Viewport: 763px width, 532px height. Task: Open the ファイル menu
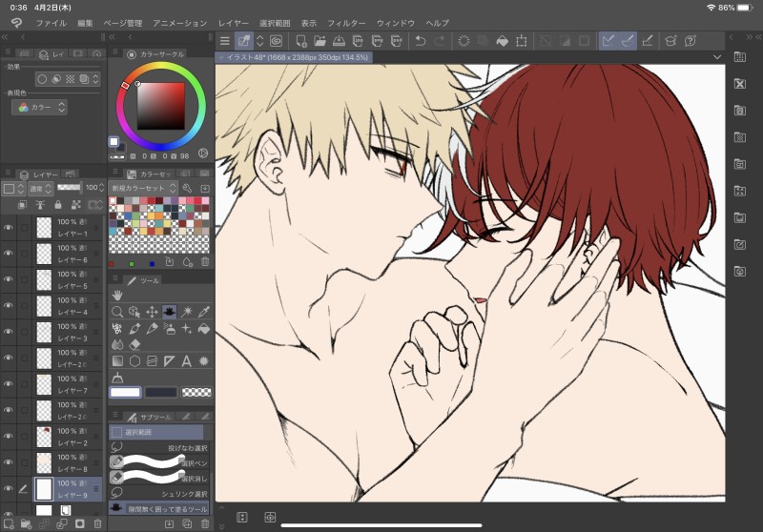click(x=52, y=23)
